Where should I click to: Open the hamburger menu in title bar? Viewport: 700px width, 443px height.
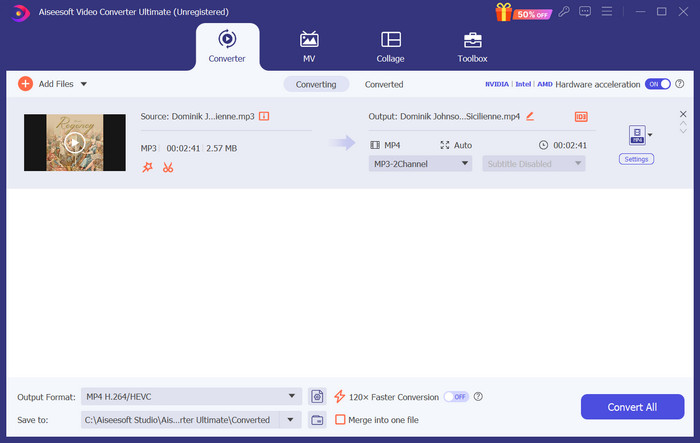(x=607, y=11)
